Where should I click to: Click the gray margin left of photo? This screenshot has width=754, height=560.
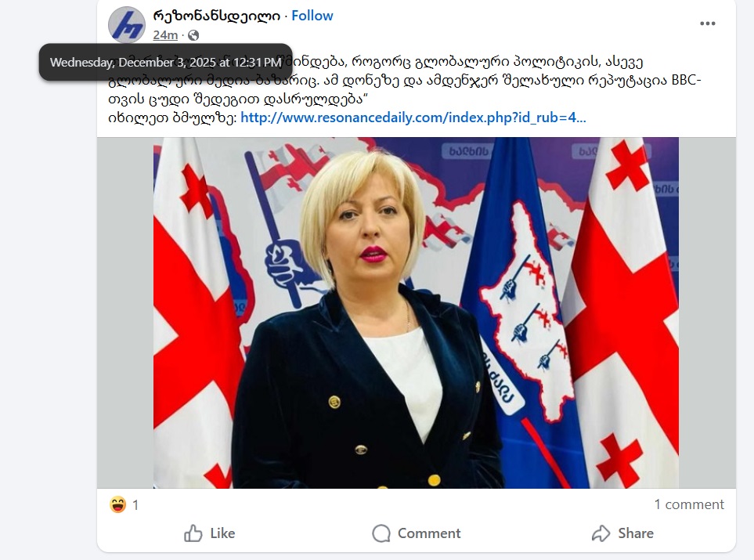point(125,313)
